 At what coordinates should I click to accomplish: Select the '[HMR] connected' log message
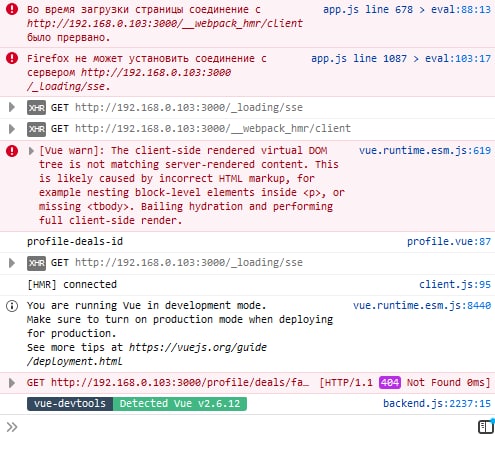click(72, 284)
